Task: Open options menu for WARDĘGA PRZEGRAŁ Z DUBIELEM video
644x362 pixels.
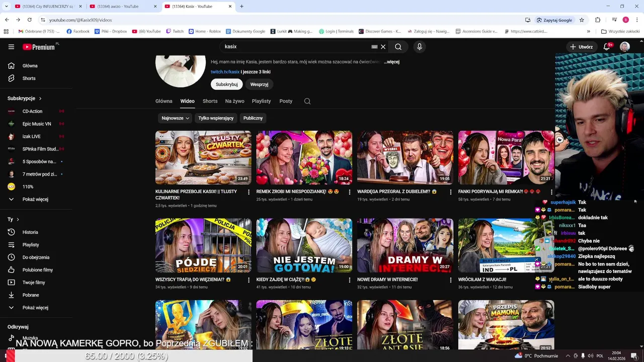Action: [450, 192]
